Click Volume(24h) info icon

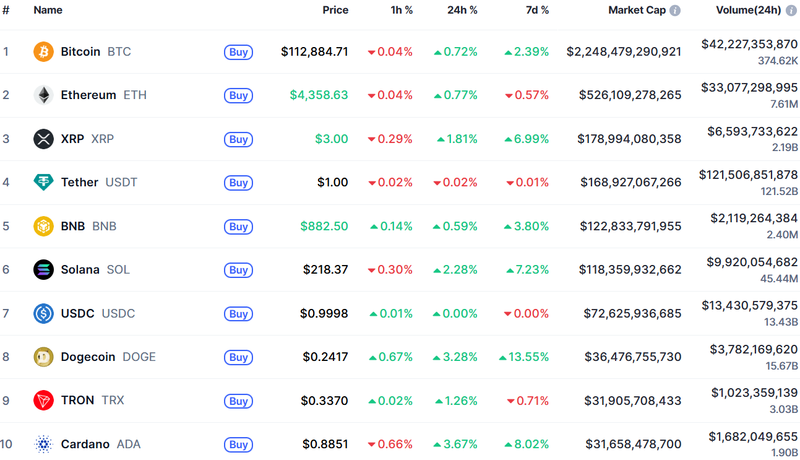791,10
